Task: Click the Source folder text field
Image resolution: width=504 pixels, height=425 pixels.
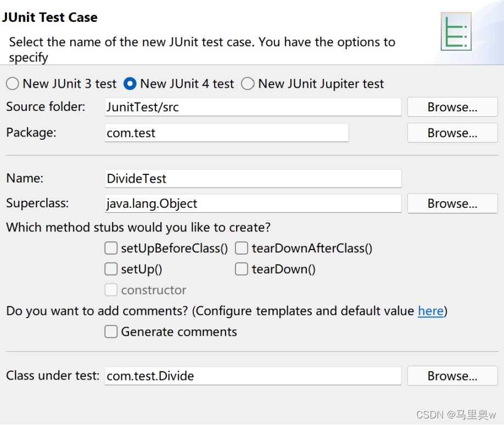Action: 253,107
